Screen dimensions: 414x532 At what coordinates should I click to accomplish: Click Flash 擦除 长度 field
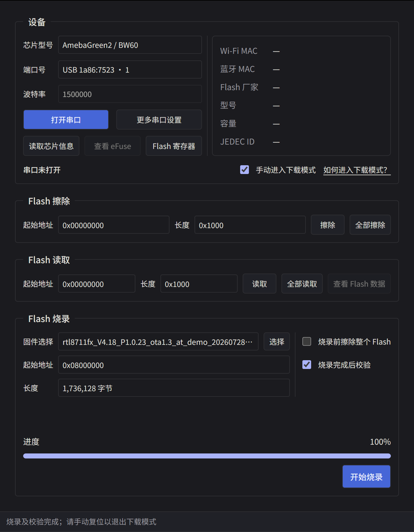pyautogui.click(x=250, y=225)
